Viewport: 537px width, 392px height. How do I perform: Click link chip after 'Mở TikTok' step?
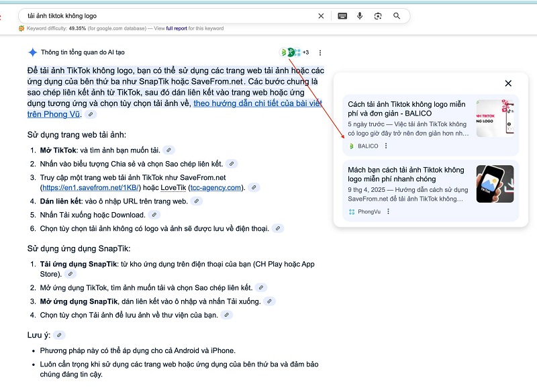pyautogui.click(x=168, y=150)
